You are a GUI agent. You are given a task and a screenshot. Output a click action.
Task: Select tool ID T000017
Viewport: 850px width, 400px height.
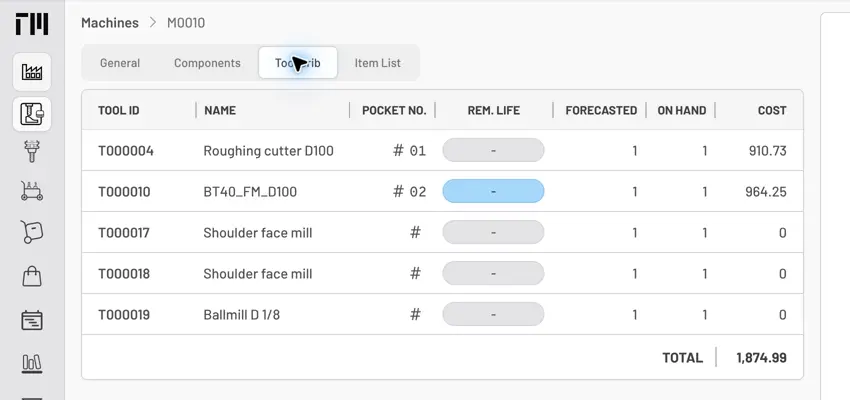[x=124, y=233]
